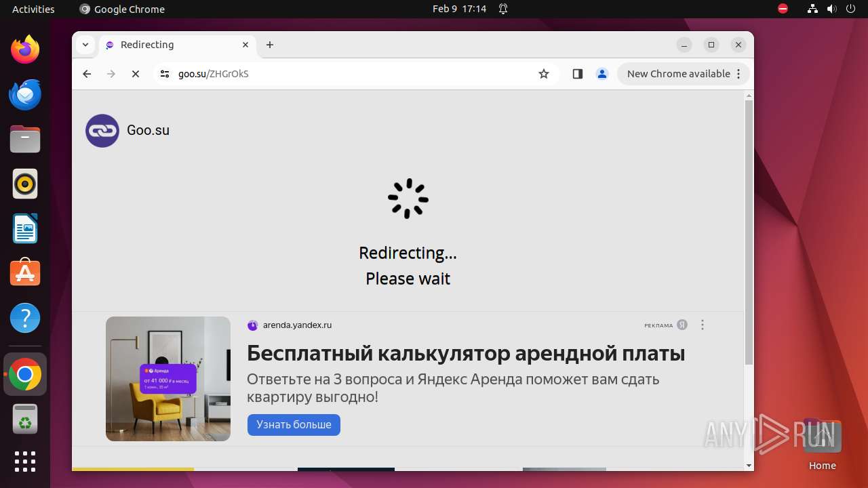
Task: Click the red do-not-disturb tray indicator
Action: pyautogui.click(x=783, y=9)
